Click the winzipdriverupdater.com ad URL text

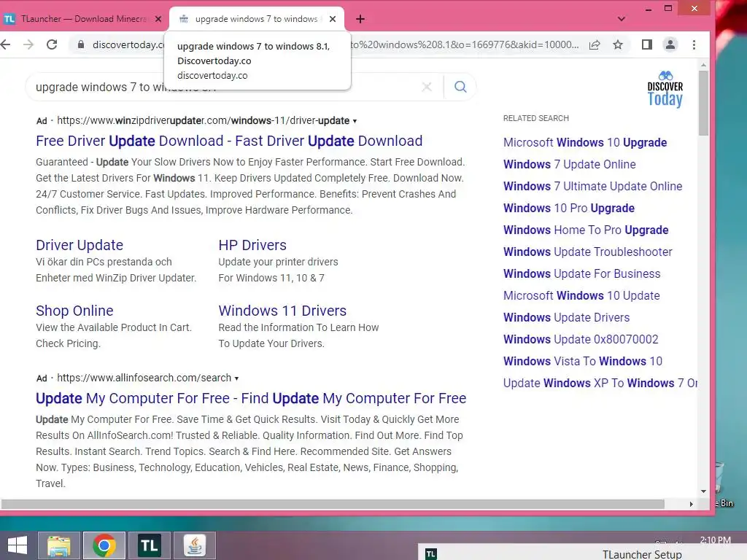coord(204,120)
